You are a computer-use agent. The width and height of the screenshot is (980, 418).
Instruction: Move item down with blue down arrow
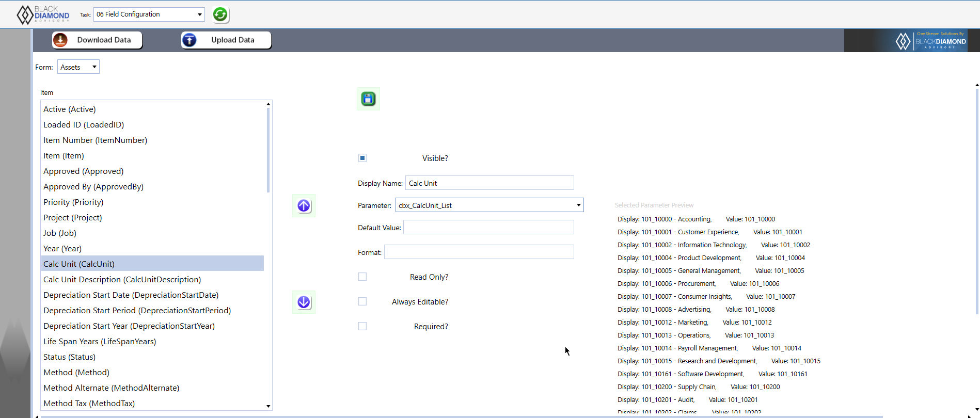click(x=304, y=302)
